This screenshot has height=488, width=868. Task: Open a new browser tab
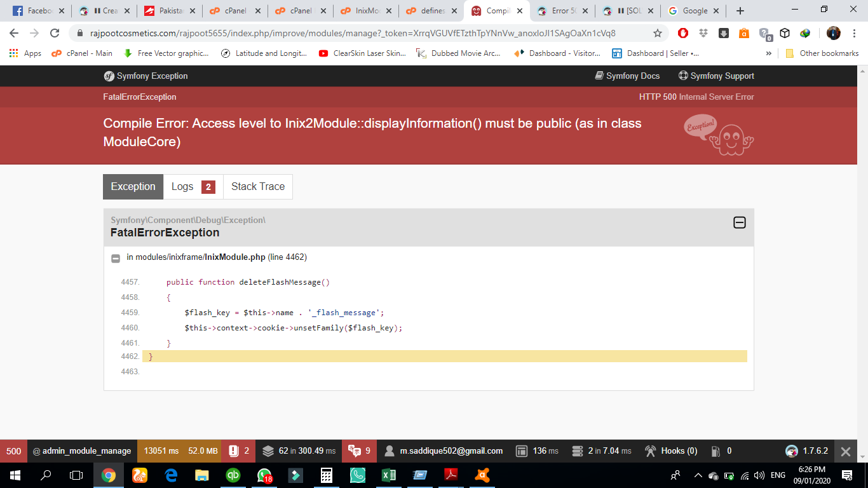(x=740, y=11)
